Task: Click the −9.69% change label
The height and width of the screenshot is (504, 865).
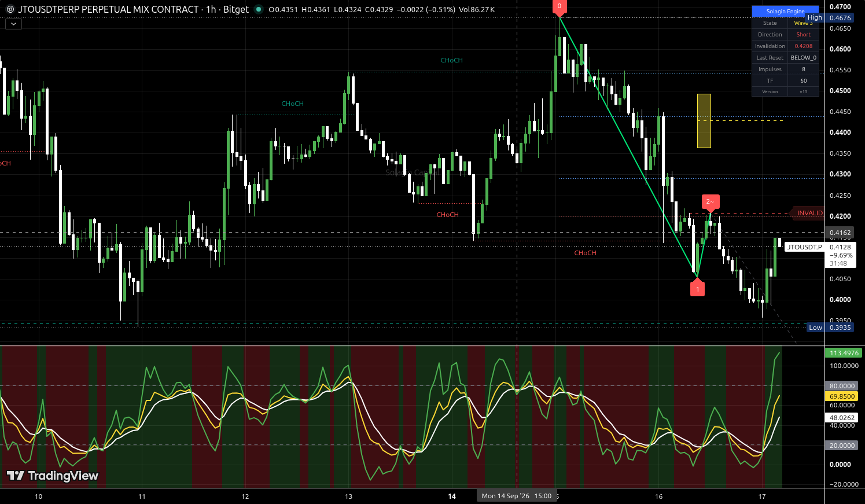Action: point(841,255)
